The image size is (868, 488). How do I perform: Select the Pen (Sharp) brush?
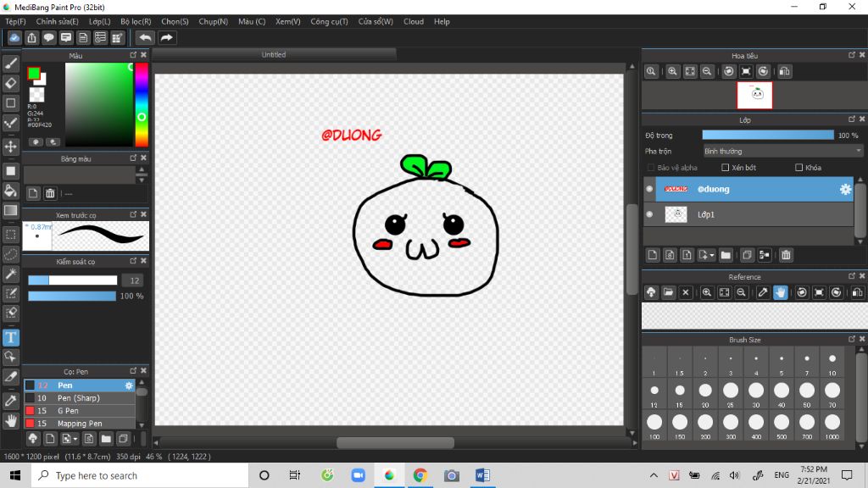tap(79, 398)
